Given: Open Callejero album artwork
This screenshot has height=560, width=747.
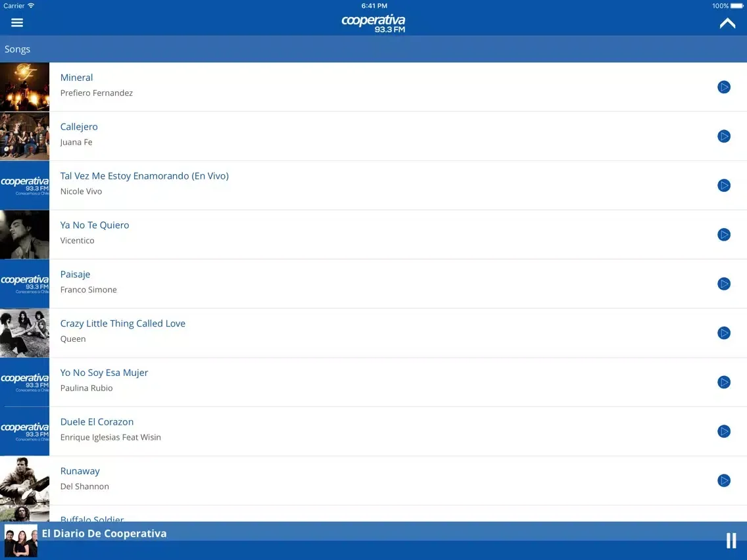Looking at the screenshot, I should click(24, 136).
